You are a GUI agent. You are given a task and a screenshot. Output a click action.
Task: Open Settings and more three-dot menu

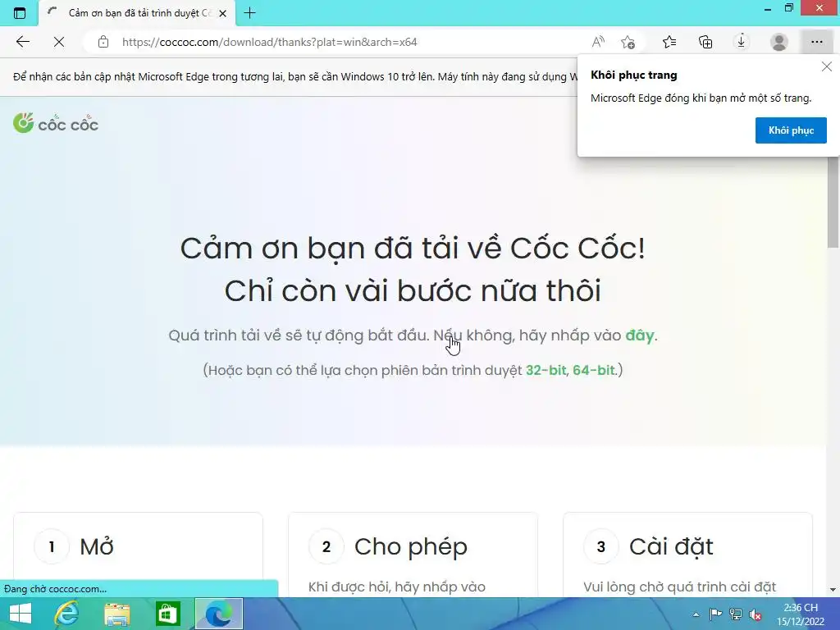[816, 42]
